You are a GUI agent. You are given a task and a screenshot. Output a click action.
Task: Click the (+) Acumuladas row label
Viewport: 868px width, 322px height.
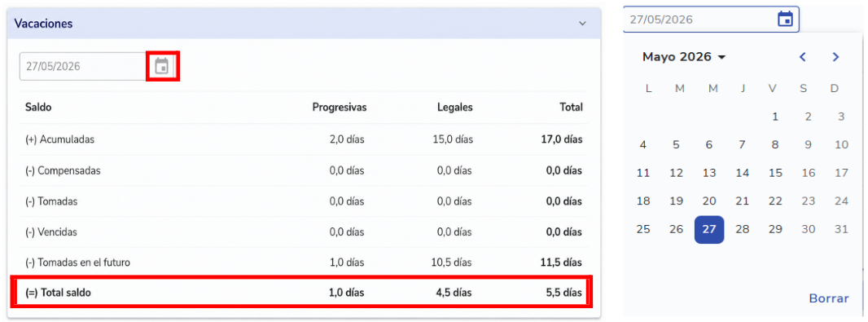point(59,139)
